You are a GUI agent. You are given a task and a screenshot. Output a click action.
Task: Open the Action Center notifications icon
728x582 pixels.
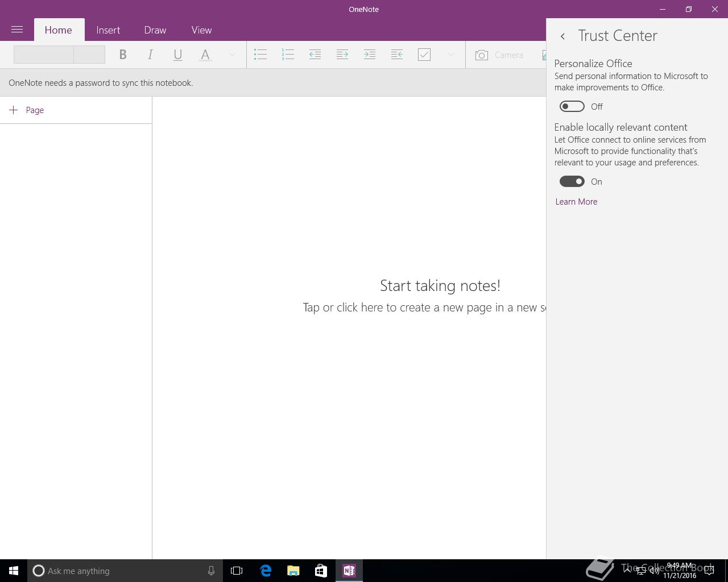pos(709,571)
